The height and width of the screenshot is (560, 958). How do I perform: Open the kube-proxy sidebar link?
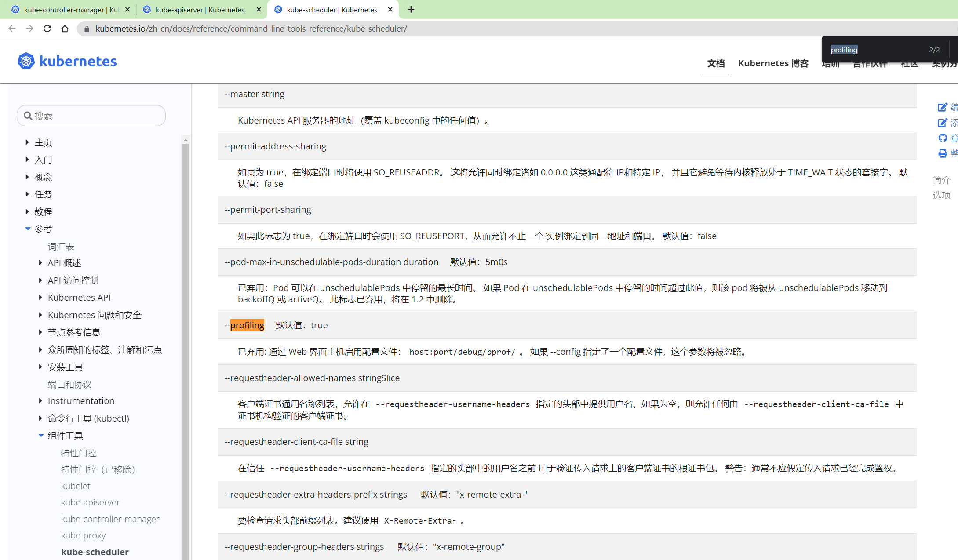84,535
